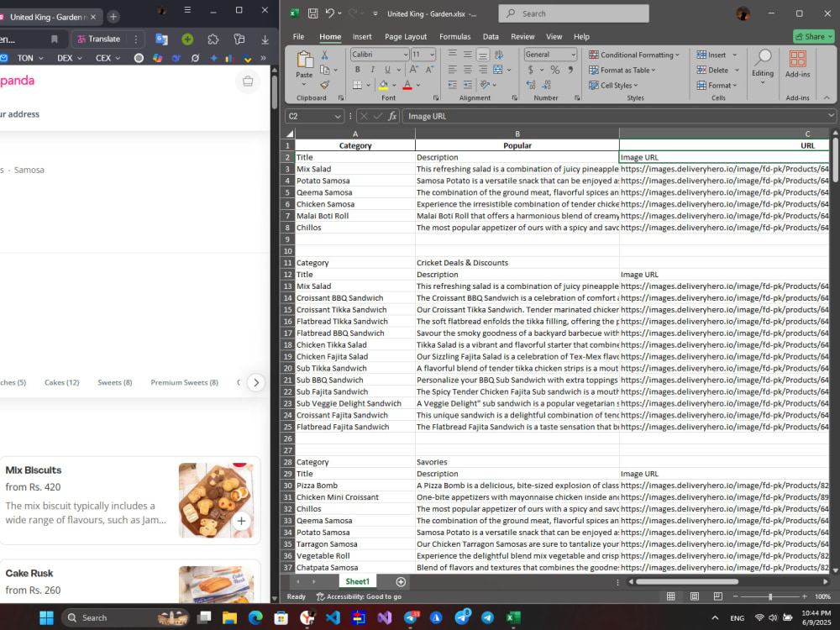This screenshot has height=630, width=840.
Task: Open the Name Box dropdown arrow
Action: (338, 116)
